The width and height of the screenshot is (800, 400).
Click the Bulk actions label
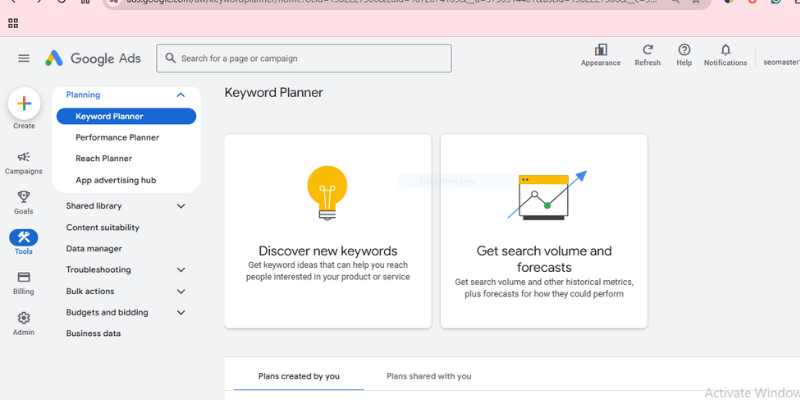click(90, 291)
